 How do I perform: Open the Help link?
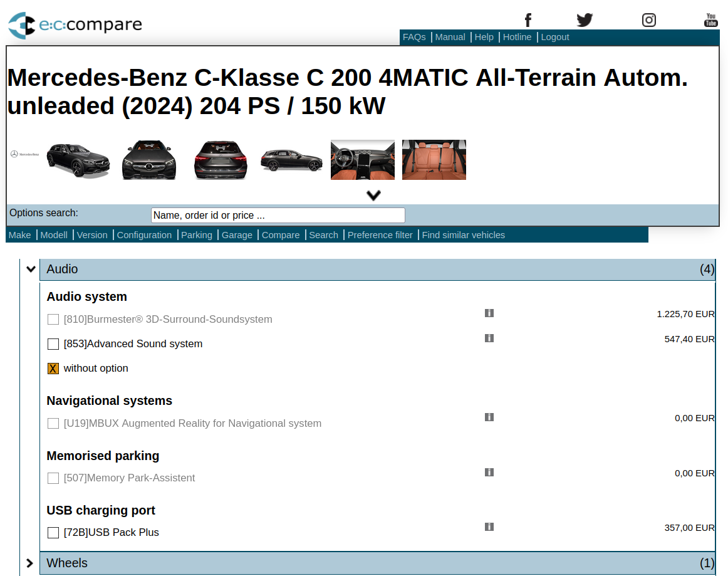[x=484, y=37]
